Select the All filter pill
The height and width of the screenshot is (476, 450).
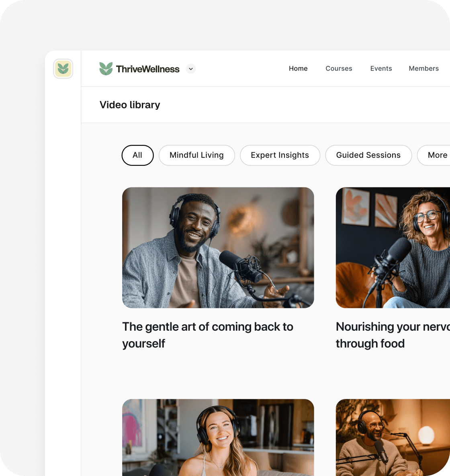point(138,155)
